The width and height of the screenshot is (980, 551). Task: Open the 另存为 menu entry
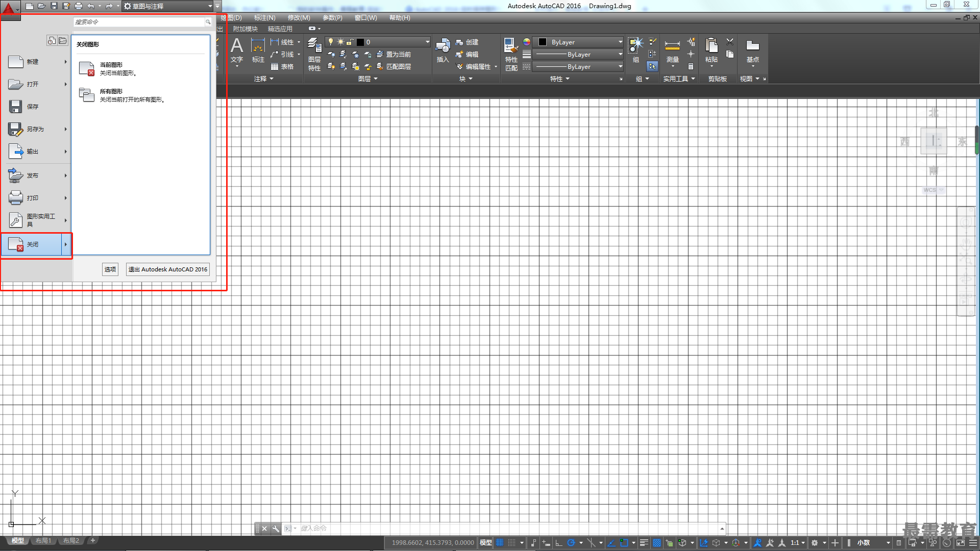[37, 129]
